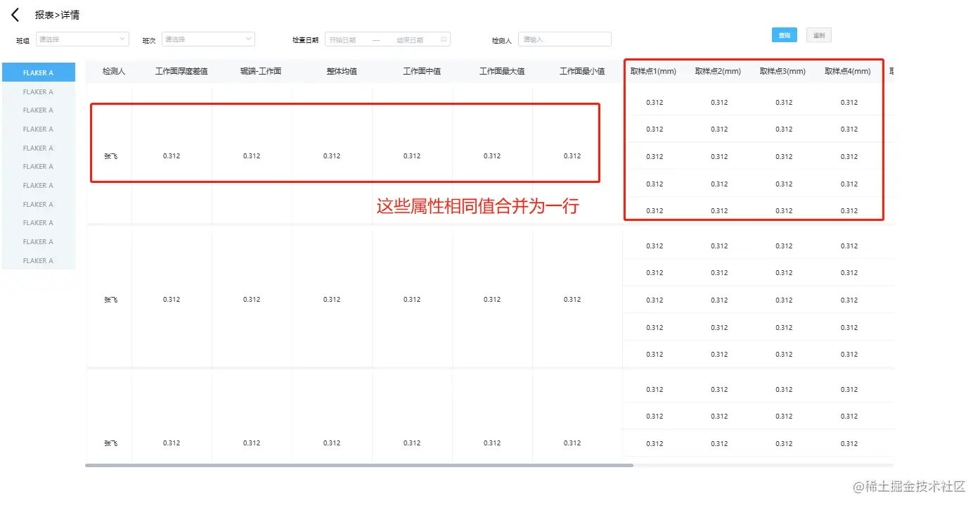Click the 工作面最大值 column header
The height and width of the screenshot is (508, 980).
point(502,71)
